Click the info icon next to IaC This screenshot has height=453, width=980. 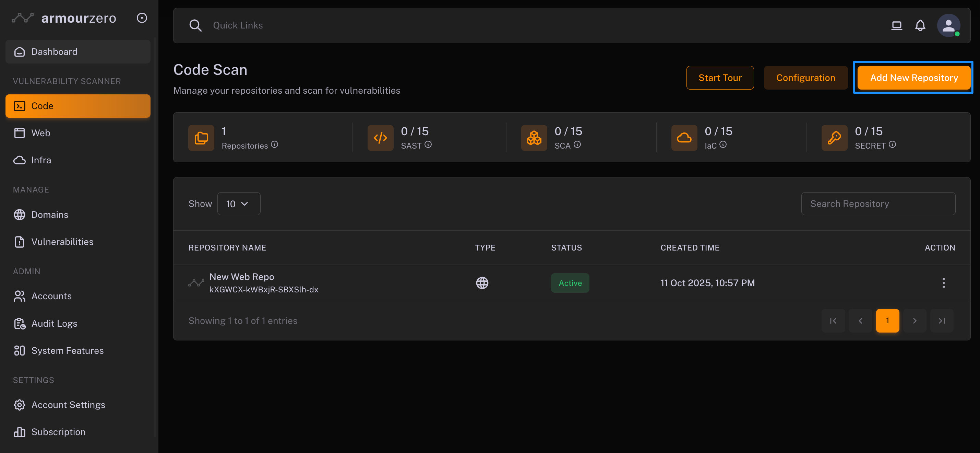tap(723, 145)
